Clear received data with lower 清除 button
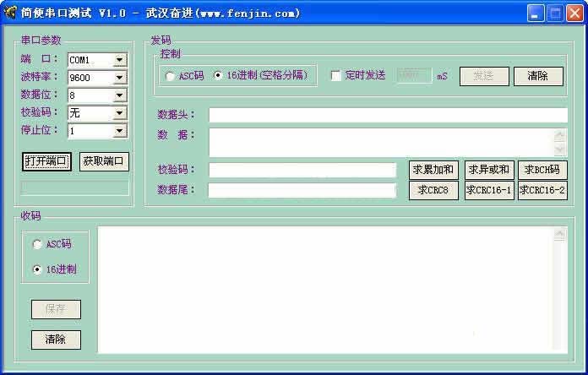This screenshot has width=588, height=375. [56, 340]
